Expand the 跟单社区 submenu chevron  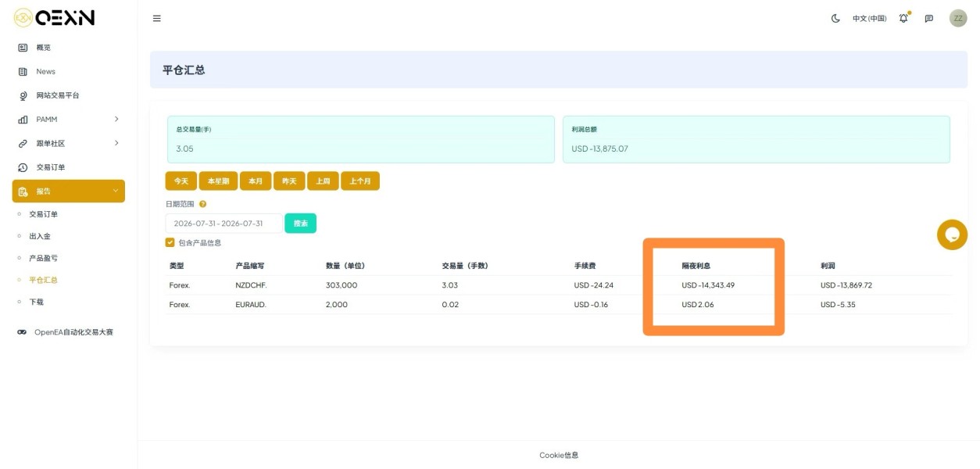click(116, 143)
